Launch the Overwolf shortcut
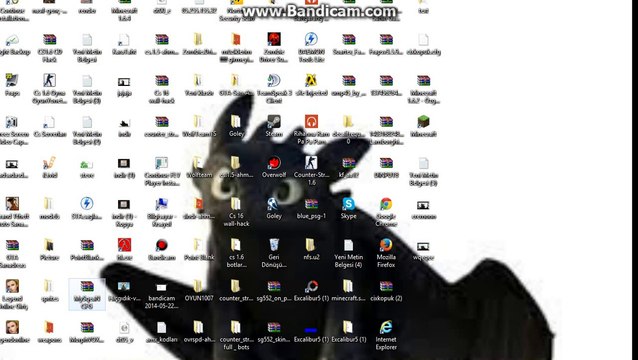Screen dimensions: 638x360 click(274, 167)
